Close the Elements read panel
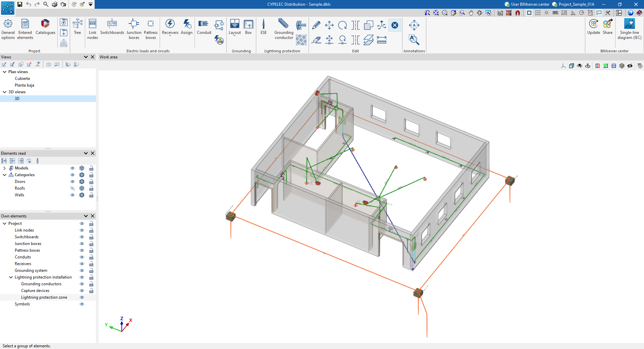 click(x=93, y=153)
